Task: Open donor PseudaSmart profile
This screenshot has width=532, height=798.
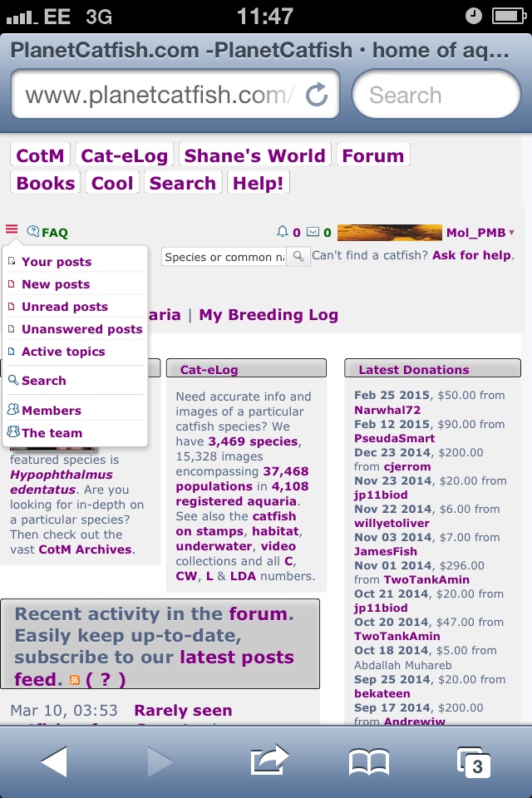Action: 395,438
